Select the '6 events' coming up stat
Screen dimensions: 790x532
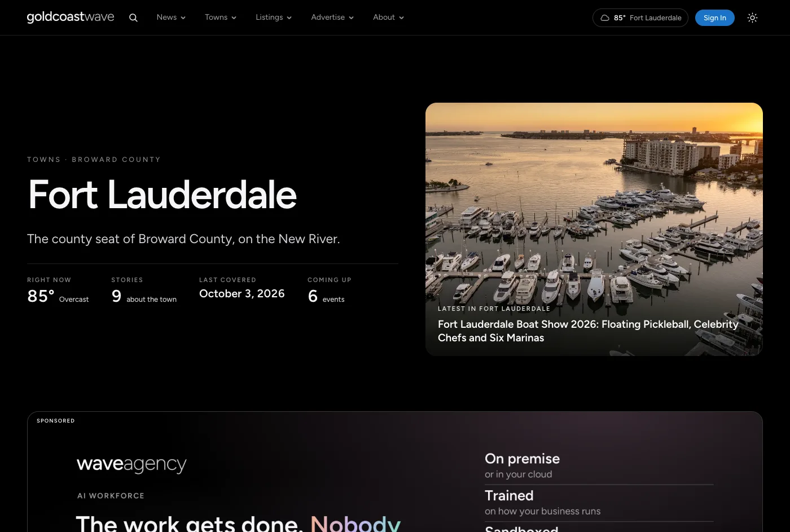click(330, 290)
